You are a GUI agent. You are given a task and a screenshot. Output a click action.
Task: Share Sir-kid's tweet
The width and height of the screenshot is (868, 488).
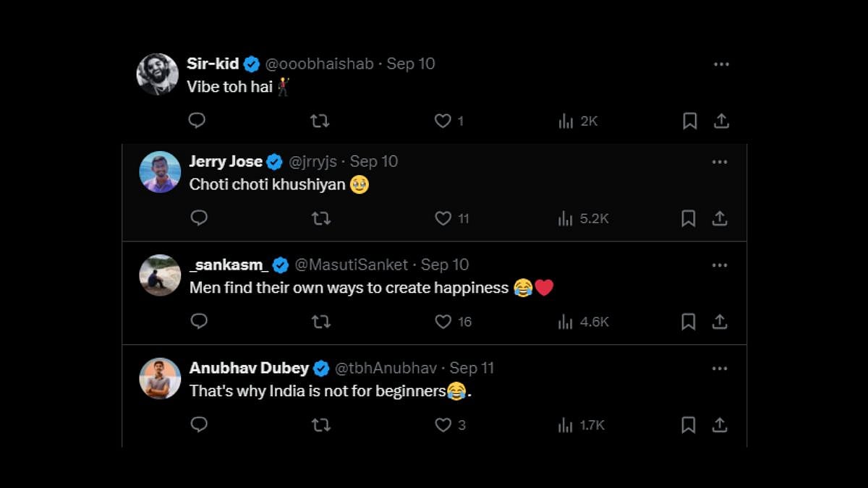(721, 121)
